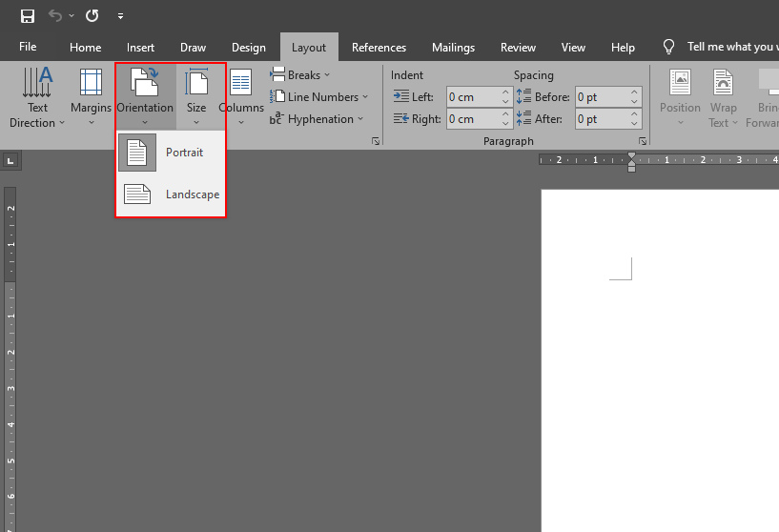Open the Hyphenation dropdown
779x532 pixels.
pyautogui.click(x=317, y=119)
